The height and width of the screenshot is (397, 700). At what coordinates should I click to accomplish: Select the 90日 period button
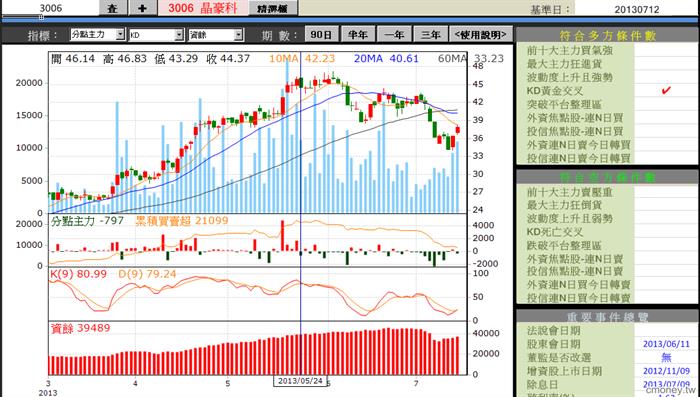click(321, 35)
